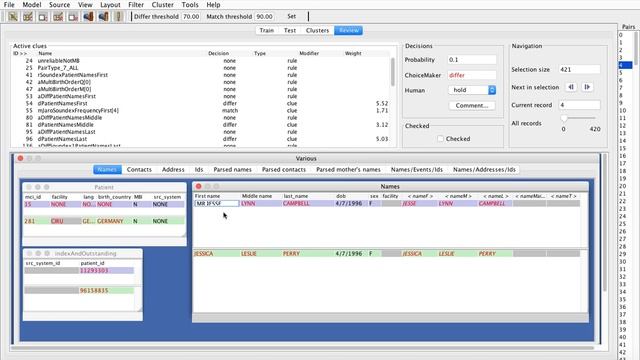Open the Parsed mother's names tab

pyautogui.click(x=348, y=169)
